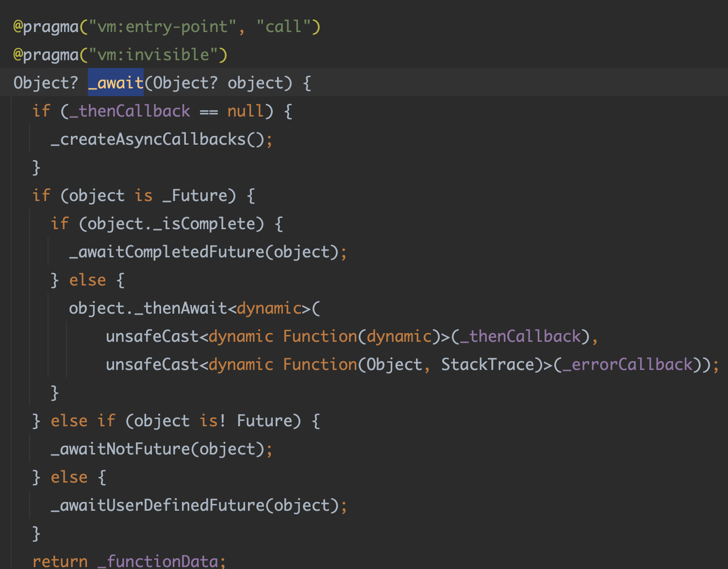Click unsafeCast on the StackTrace line
The width and height of the screenshot is (728, 569).
click(152, 365)
